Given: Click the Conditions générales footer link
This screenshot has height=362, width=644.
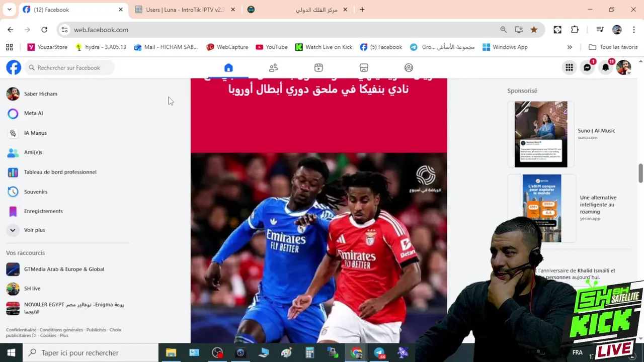Looking at the screenshot, I should pos(61,330).
